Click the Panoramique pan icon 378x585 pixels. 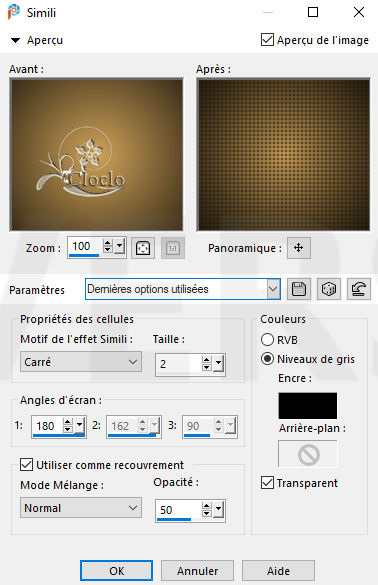coord(299,248)
